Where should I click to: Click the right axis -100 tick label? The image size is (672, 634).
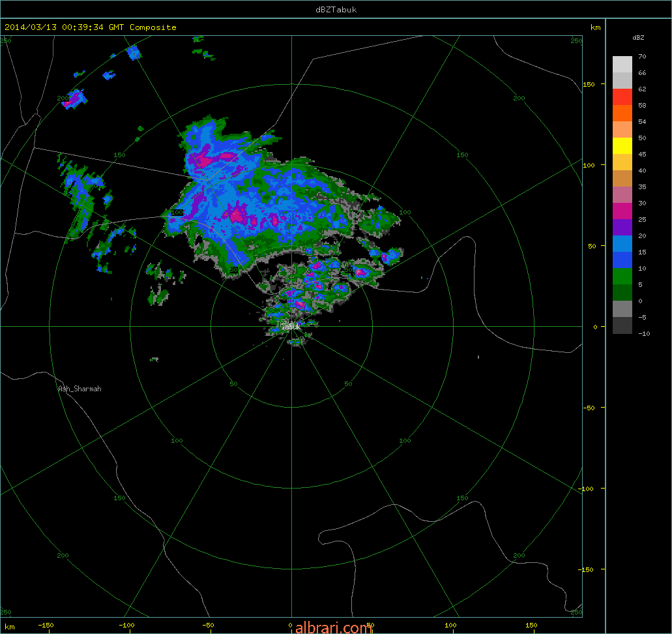click(587, 489)
